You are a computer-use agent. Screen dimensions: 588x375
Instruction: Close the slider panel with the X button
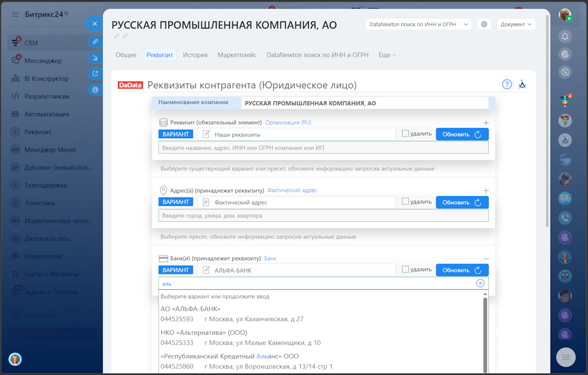94,24
